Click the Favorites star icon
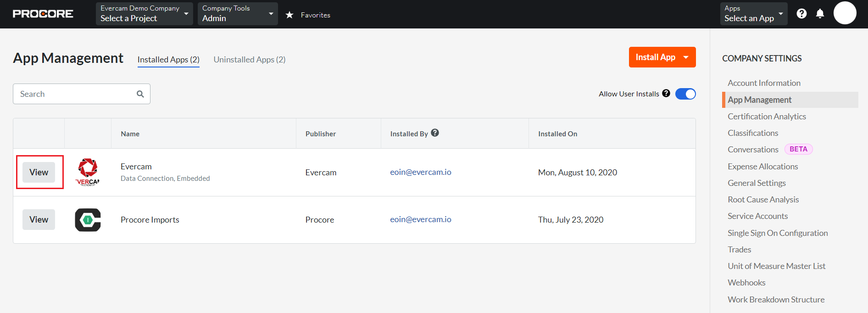The height and width of the screenshot is (313, 868). pos(289,15)
